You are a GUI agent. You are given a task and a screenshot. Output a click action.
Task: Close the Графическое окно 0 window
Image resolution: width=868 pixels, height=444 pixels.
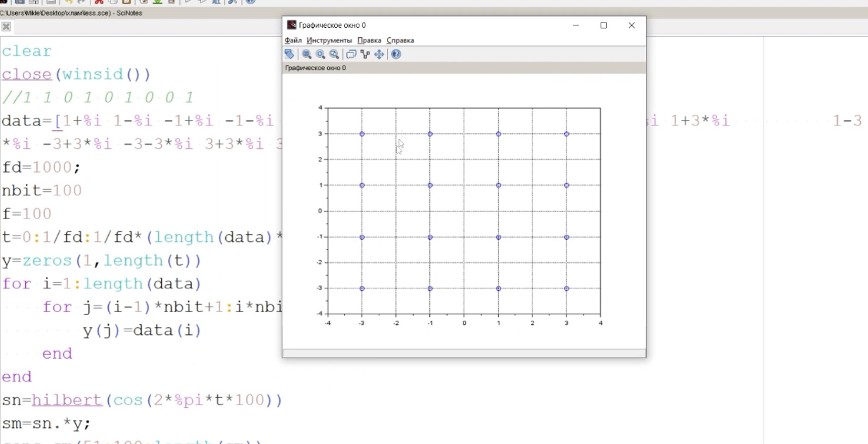[631, 25]
